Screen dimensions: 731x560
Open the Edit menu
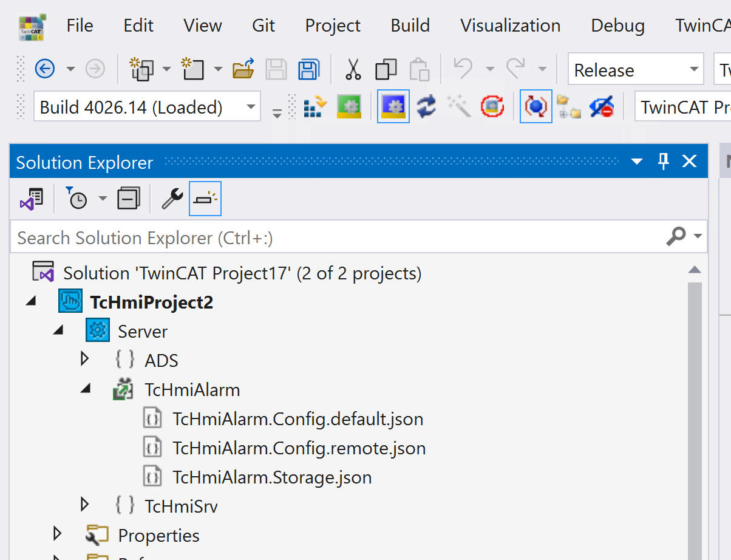138,26
